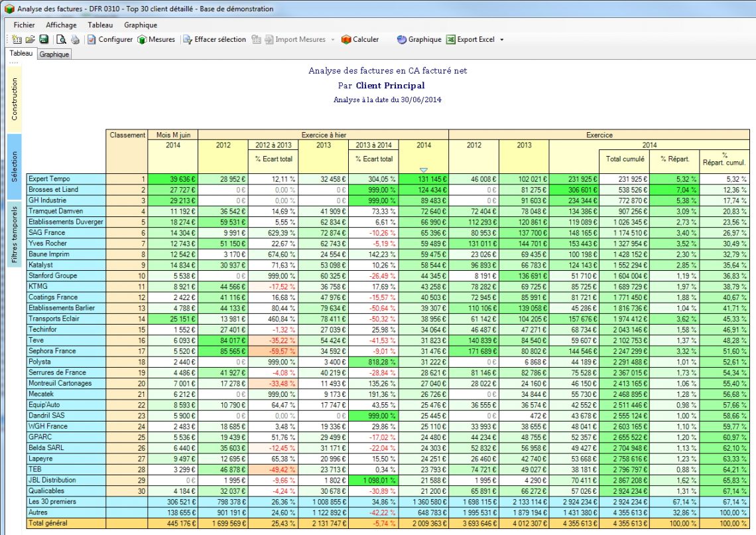Select the Brosses et Liand row label

[x=66, y=190]
